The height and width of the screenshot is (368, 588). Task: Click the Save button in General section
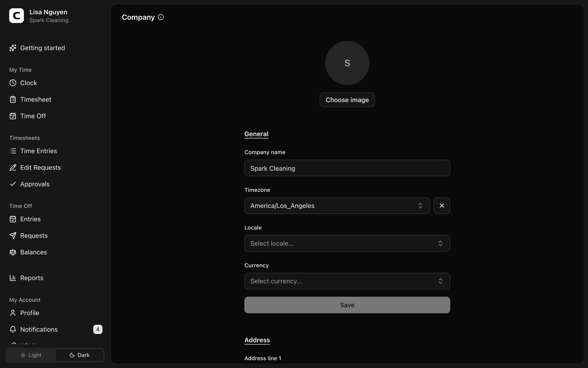point(347,305)
